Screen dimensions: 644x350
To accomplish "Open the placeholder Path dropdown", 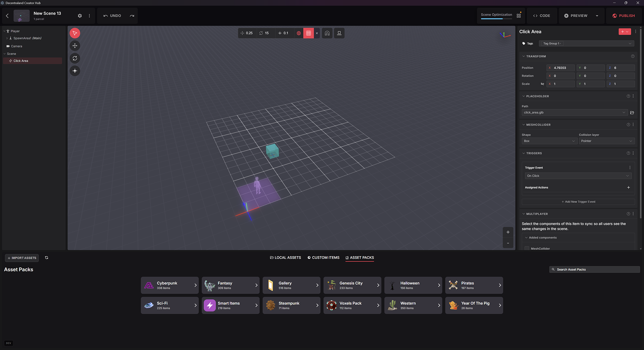I will [575, 113].
